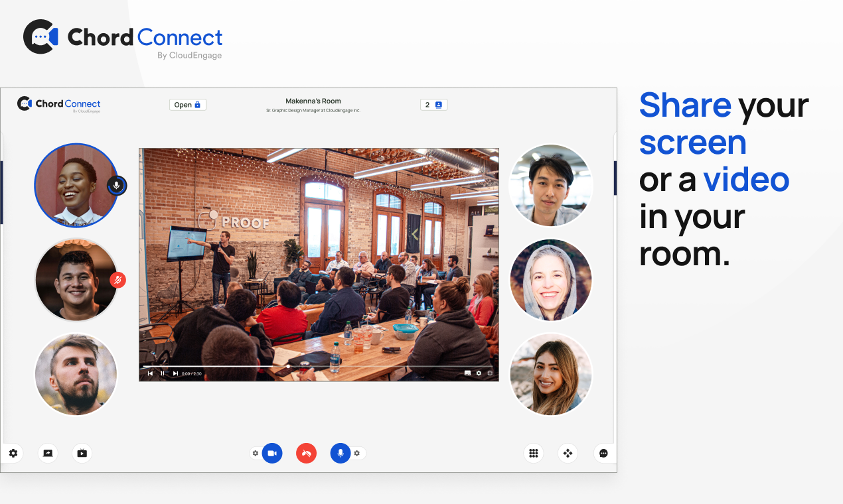Select the share-a-video TV icon
The height and width of the screenshot is (504, 843).
coord(81,453)
